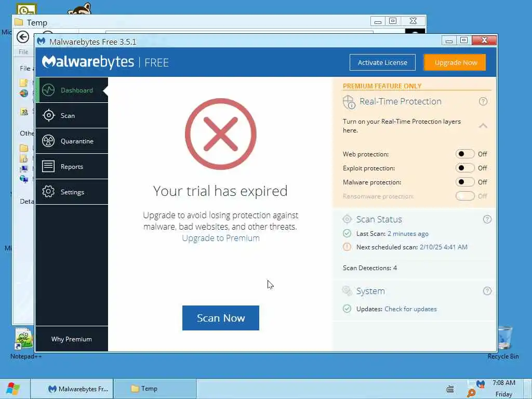
Task: Click PREMIUM FEATURE ONLY label
Action: click(x=382, y=86)
